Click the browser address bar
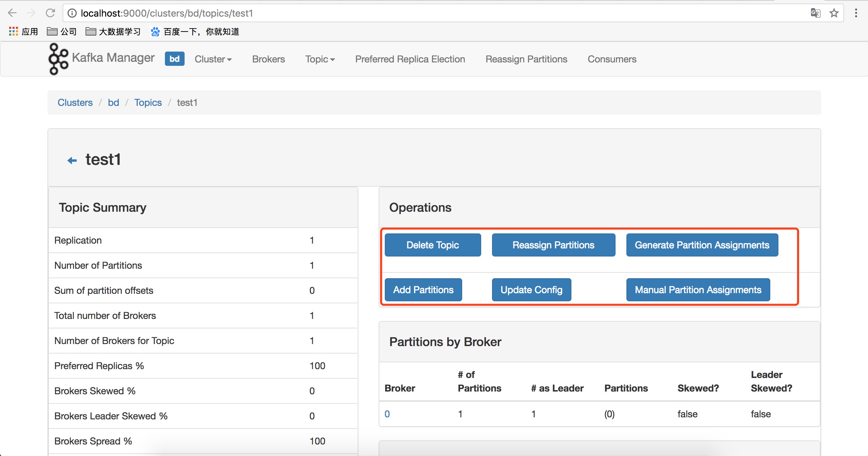The width and height of the screenshot is (868, 456). (407, 13)
